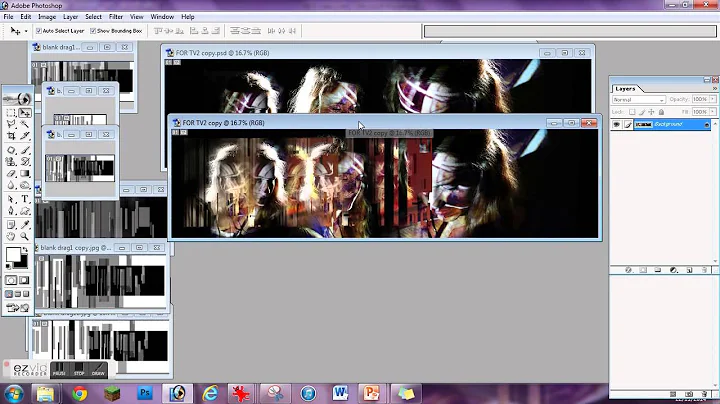Add a layer mask
This screenshot has height=404, width=720.
(x=643, y=270)
